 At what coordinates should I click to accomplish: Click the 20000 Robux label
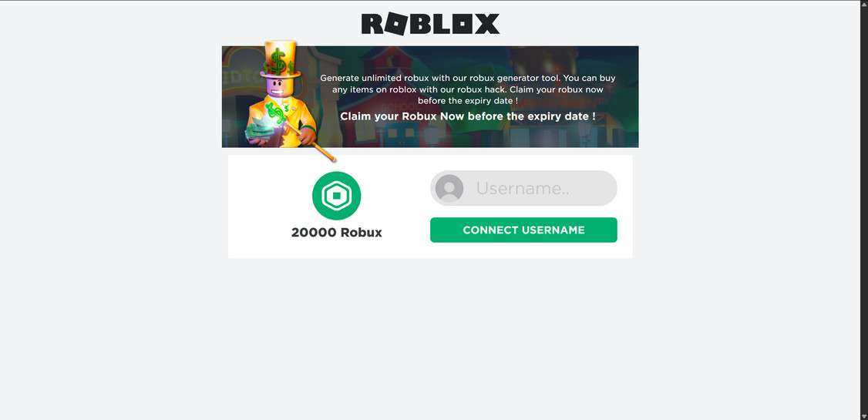pyautogui.click(x=337, y=233)
